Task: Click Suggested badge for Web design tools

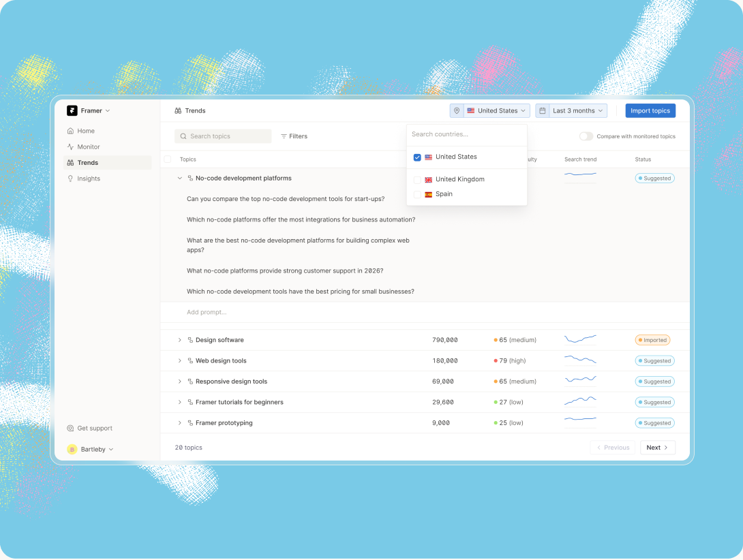Action: 654,361
